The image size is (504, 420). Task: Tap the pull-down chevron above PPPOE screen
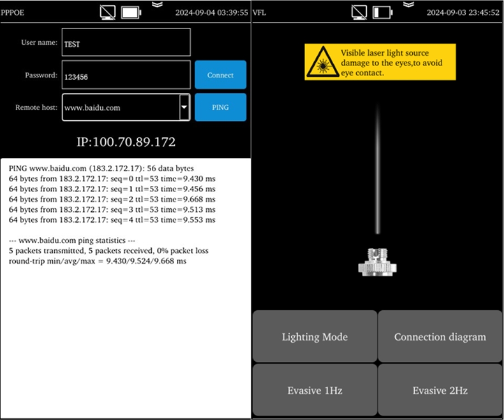click(157, 4)
